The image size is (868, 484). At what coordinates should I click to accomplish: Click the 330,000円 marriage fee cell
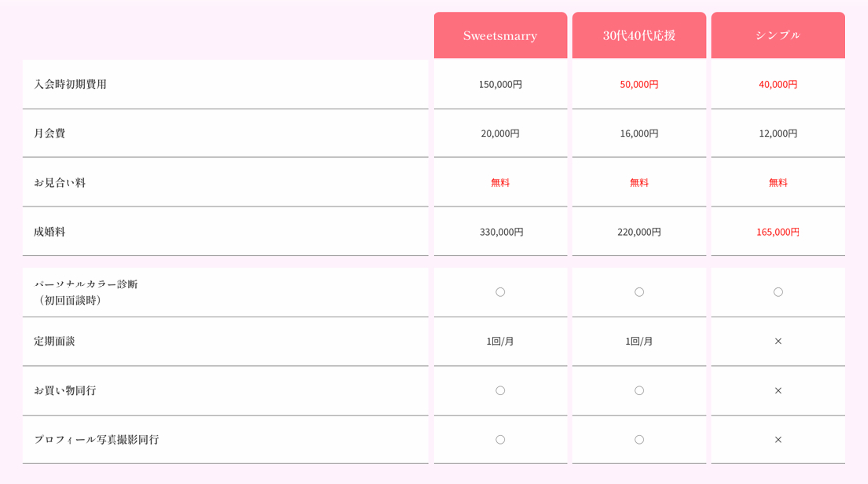point(501,232)
